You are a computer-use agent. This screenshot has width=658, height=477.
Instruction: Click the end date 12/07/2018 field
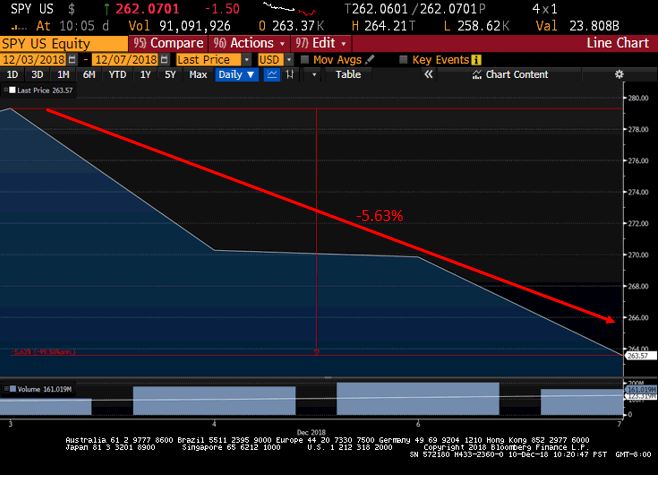pos(125,60)
